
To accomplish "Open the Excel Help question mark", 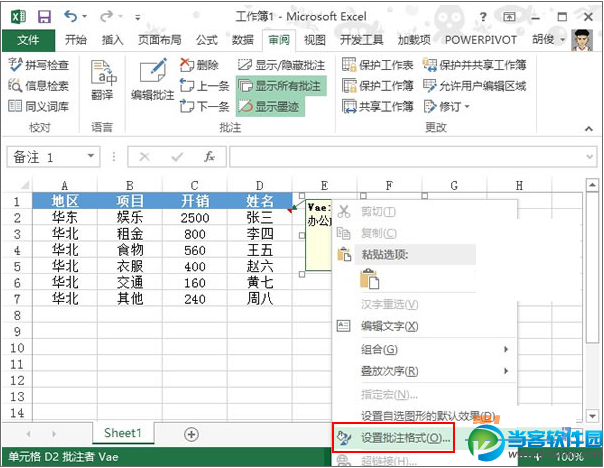I will pyautogui.click(x=483, y=17).
